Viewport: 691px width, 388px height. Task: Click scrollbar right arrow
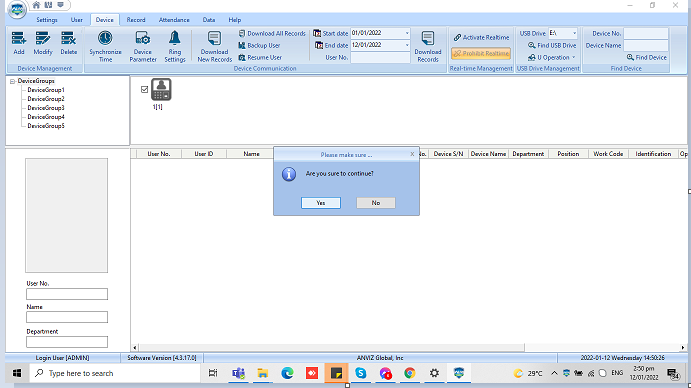coord(683,347)
